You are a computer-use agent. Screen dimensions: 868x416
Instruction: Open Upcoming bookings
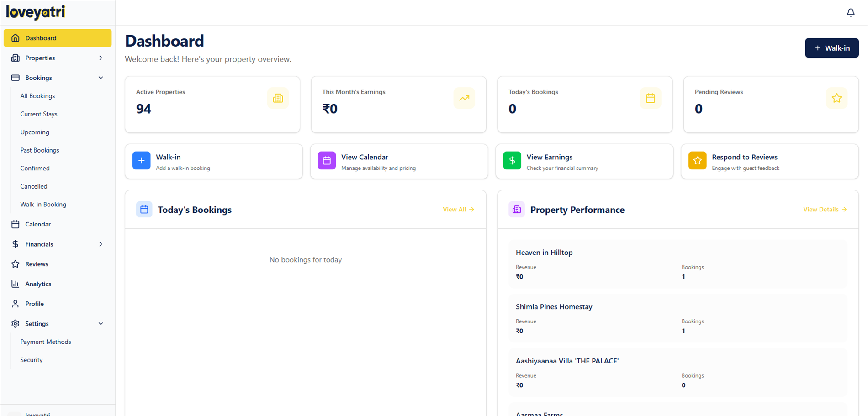(35, 132)
